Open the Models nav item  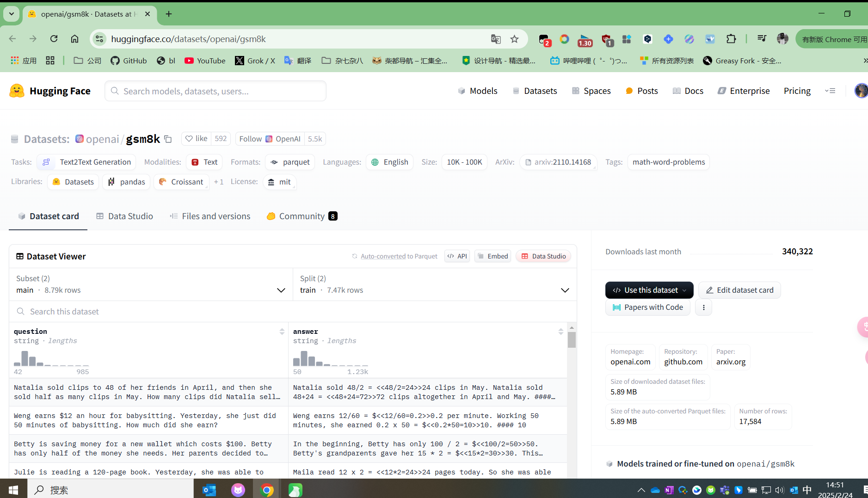(x=478, y=91)
